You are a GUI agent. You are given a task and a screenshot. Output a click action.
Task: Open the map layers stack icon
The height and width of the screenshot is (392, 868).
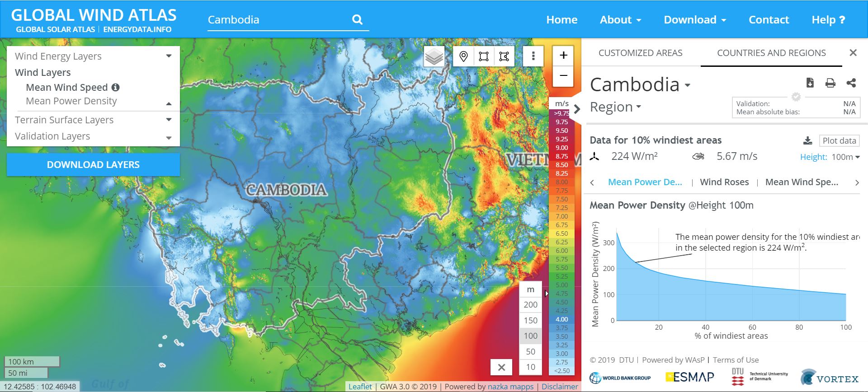click(434, 56)
